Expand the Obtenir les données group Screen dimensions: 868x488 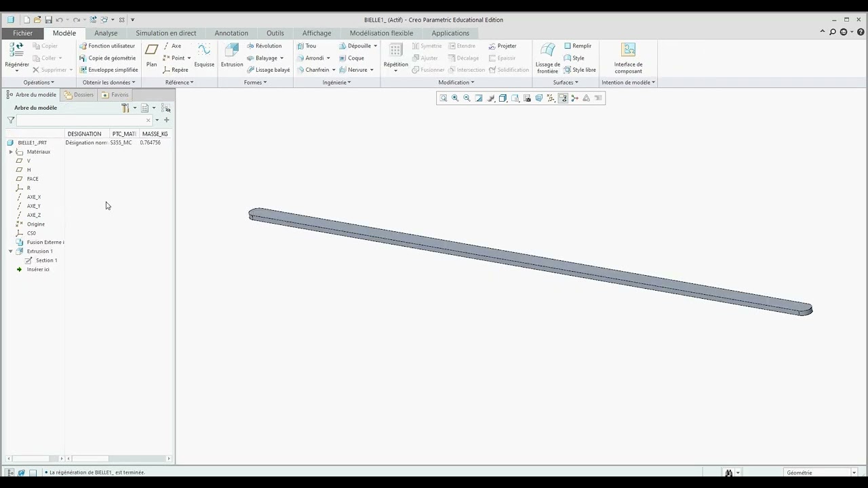click(108, 83)
